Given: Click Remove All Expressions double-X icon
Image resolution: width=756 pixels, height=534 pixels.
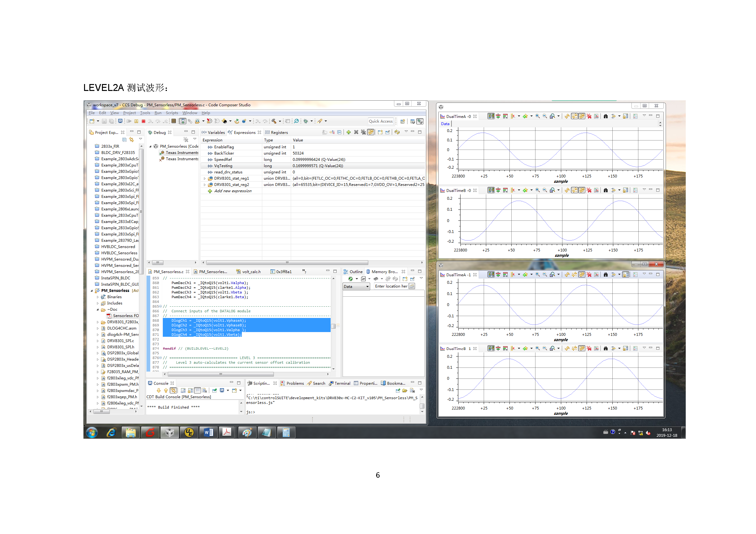Looking at the screenshot, I should [363, 132].
